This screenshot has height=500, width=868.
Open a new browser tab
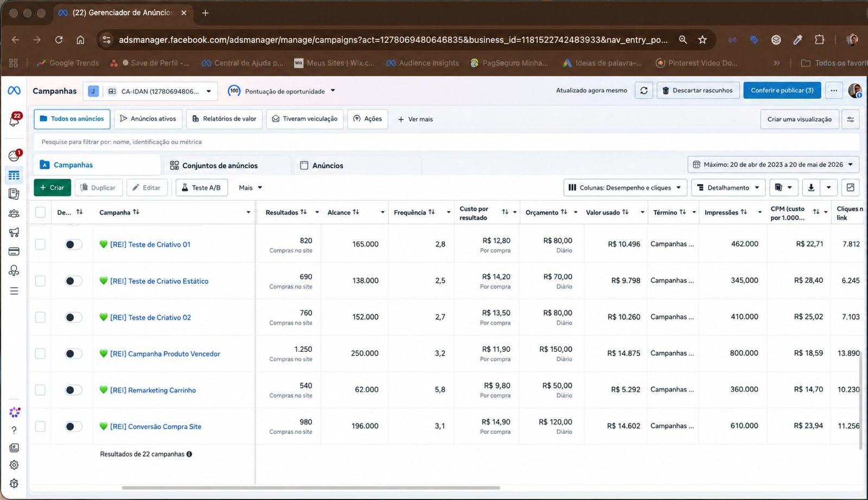205,13
